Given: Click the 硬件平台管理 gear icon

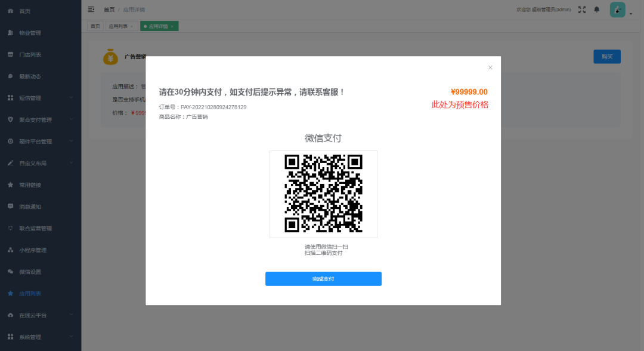Looking at the screenshot, I should 10,141.
